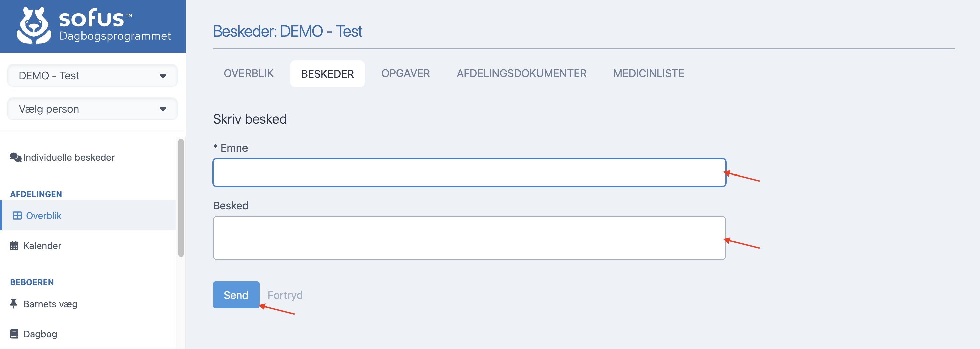
Task: Click the Dagbog book icon
Action: click(14, 334)
